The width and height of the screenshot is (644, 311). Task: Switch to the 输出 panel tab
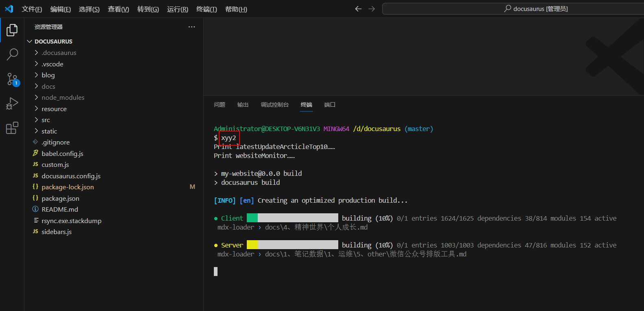pyautogui.click(x=243, y=105)
